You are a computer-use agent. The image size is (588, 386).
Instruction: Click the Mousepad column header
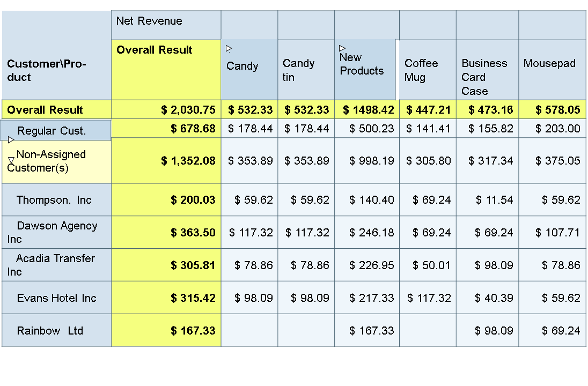click(x=549, y=64)
